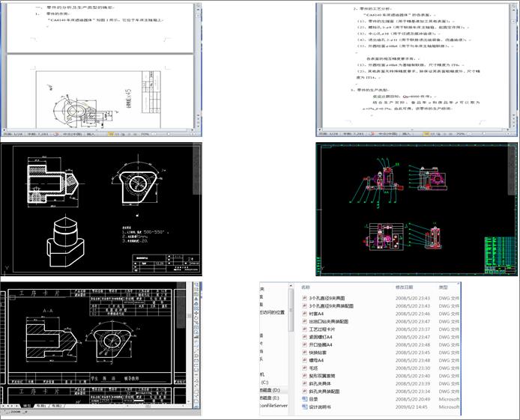Sort files by the 名称 column header
Image resolution: width=520 pixels, height=420 pixels.
click(x=306, y=287)
